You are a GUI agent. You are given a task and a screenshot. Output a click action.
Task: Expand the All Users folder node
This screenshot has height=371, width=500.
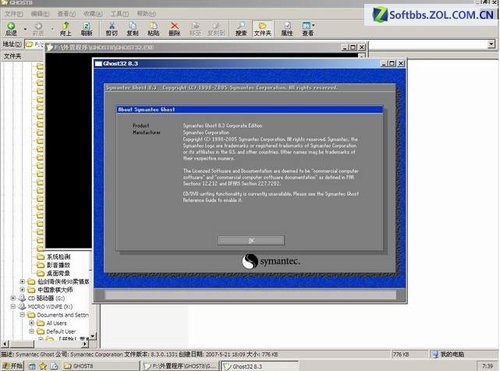point(32,323)
